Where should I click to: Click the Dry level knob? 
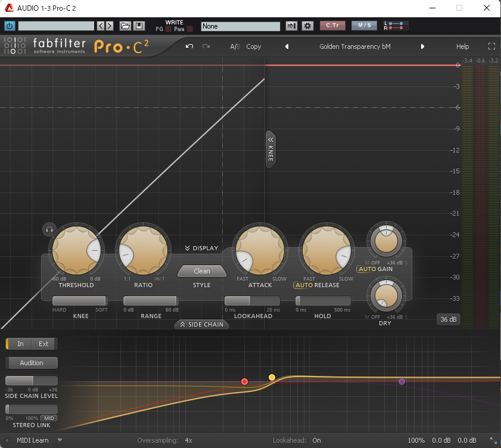(x=386, y=295)
